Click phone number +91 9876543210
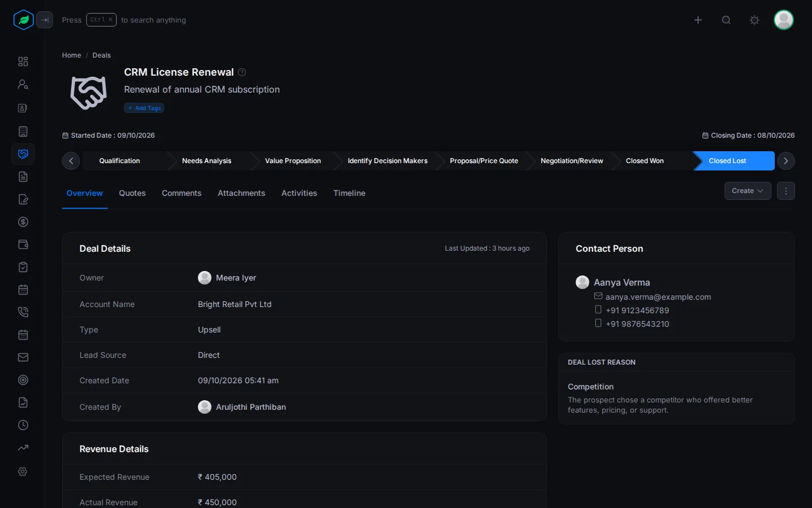812x508 pixels. [637, 324]
